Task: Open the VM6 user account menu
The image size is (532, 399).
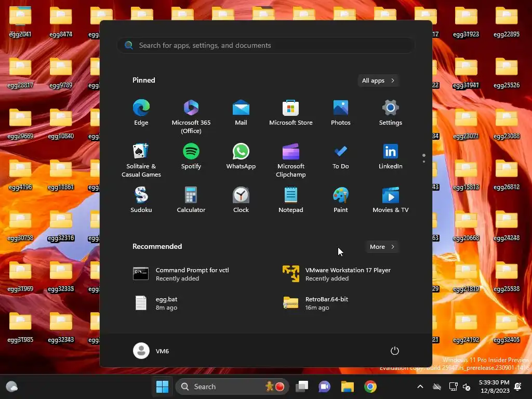Action: [151, 351]
